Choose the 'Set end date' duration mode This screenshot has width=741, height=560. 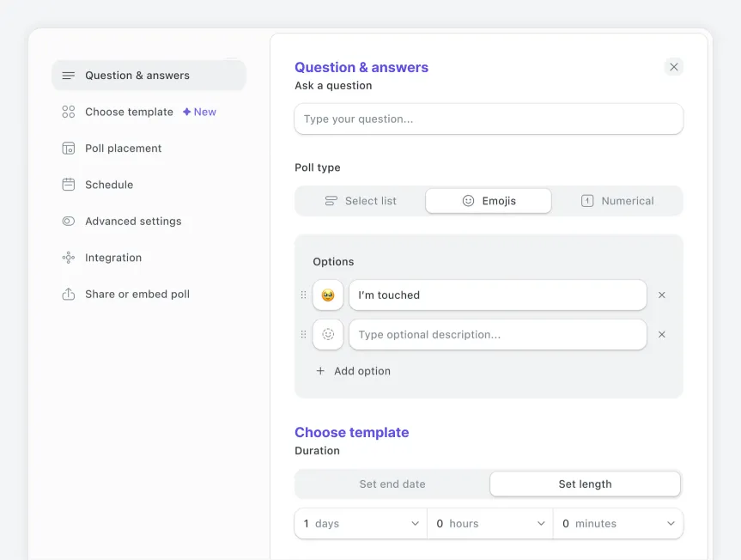click(x=392, y=484)
